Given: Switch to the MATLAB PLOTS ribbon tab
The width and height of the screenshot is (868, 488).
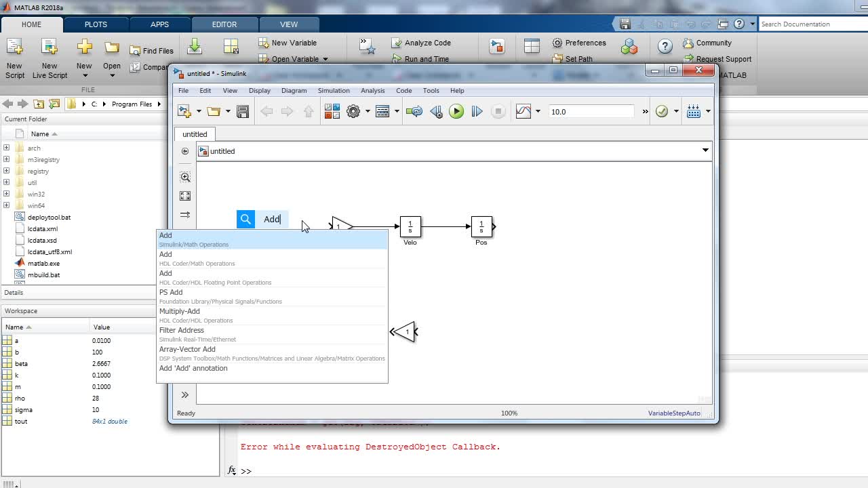Looking at the screenshot, I should (x=96, y=24).
